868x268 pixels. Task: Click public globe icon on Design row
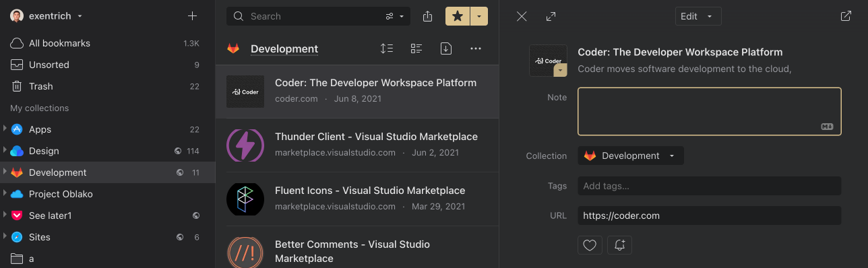tap(179, 151)
